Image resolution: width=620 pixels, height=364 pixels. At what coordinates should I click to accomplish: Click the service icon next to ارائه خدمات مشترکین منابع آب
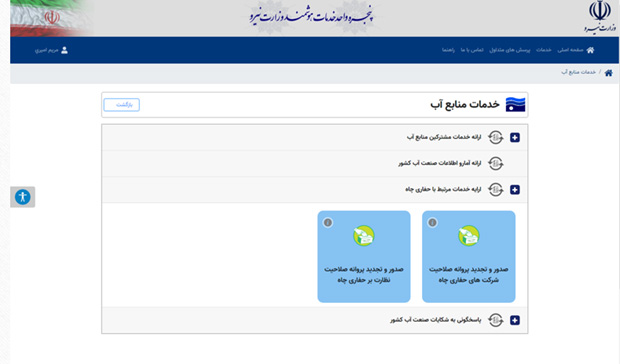pos(495,138)
